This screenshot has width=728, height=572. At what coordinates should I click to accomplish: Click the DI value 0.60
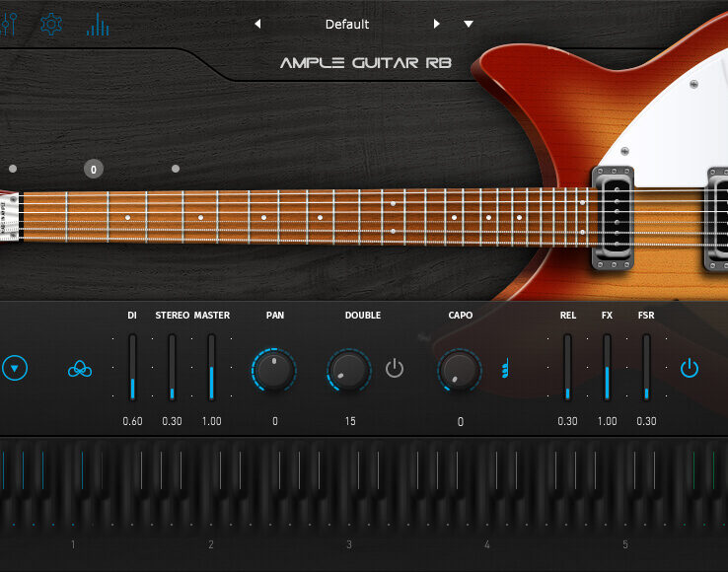point(132,421)
